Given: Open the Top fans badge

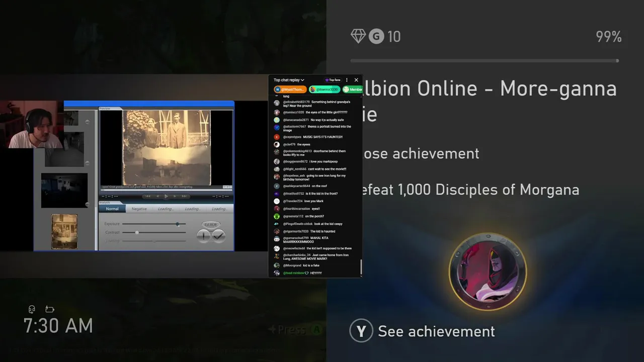Looking at the screenshot, I should coord(333,80).
